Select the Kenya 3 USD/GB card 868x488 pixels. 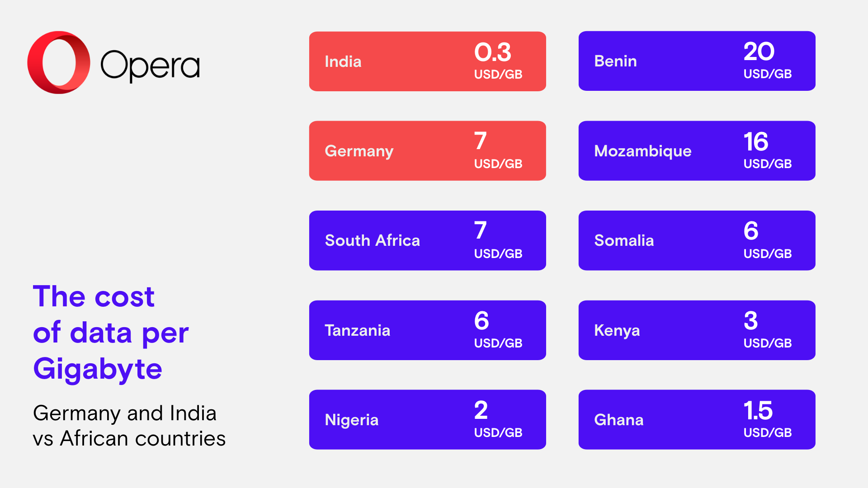coord(697,330)
